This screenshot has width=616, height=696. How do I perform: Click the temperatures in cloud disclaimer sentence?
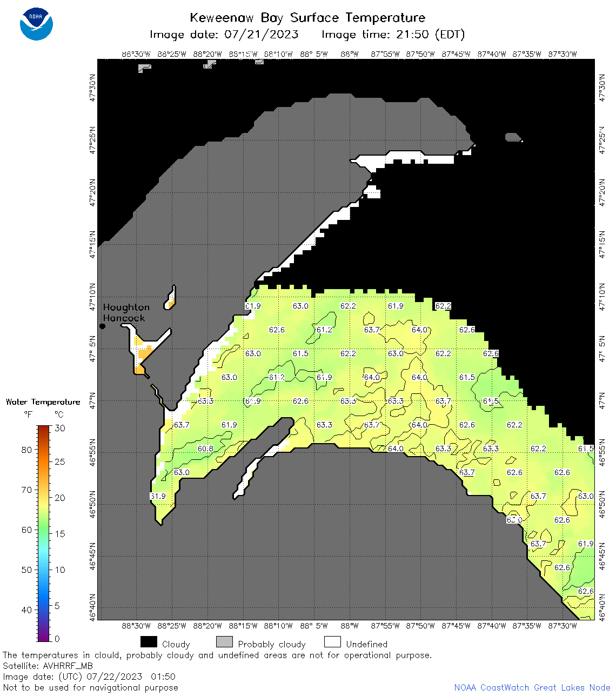(217, 655)
